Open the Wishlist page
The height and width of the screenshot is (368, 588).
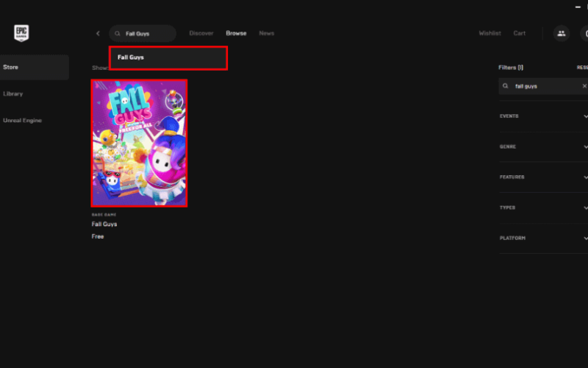(x=490, y=33)
